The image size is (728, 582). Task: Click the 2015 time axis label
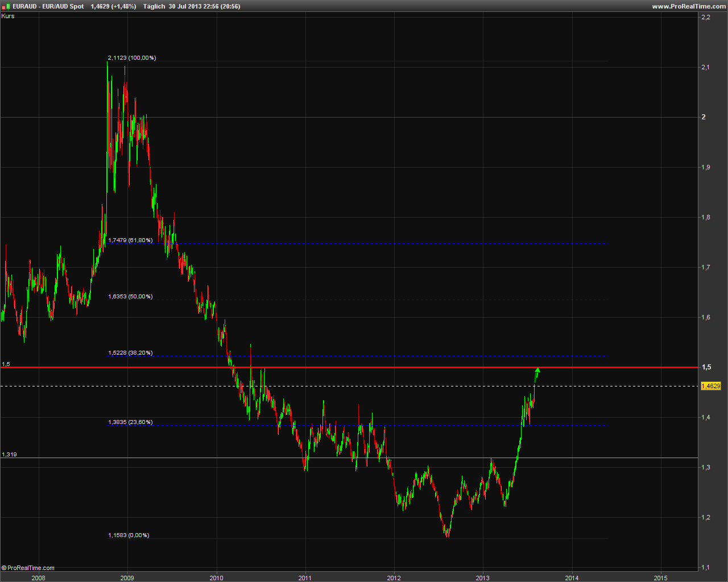click(x=660, y=578)
